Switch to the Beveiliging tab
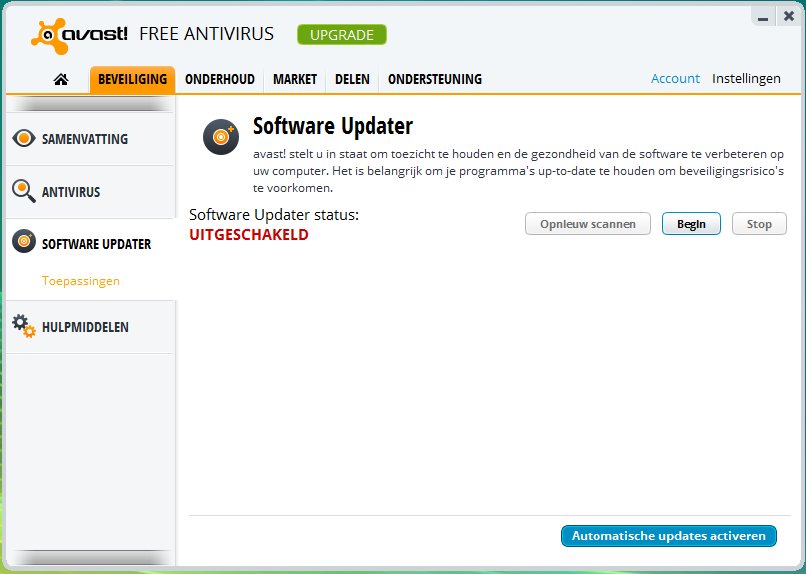 pyautogui.click(x=132, y=79)
